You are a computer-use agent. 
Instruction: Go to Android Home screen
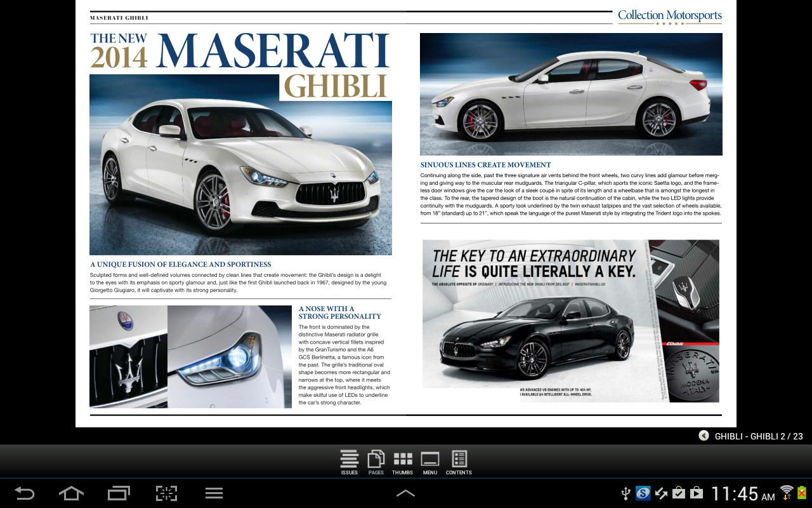coord(71,493)
